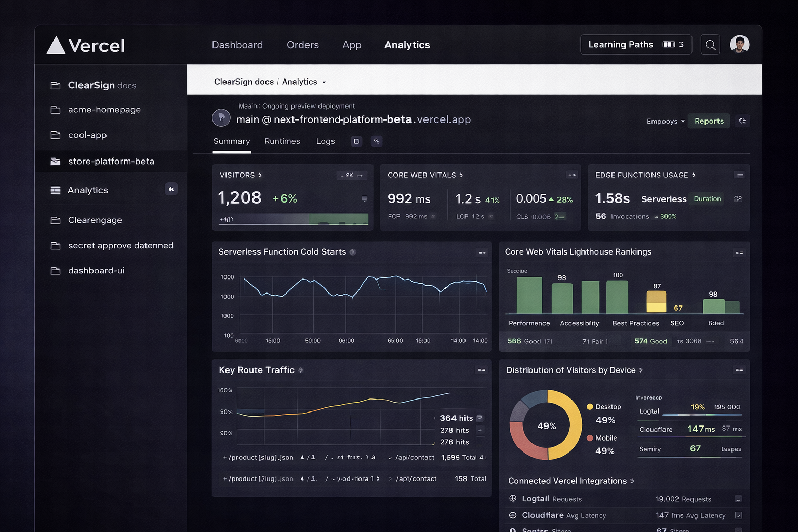This screenshot has height=532, width=798.
Task: Open the store-platform-beta project icon
Action: pyautogui.click(x=56, y=162)
